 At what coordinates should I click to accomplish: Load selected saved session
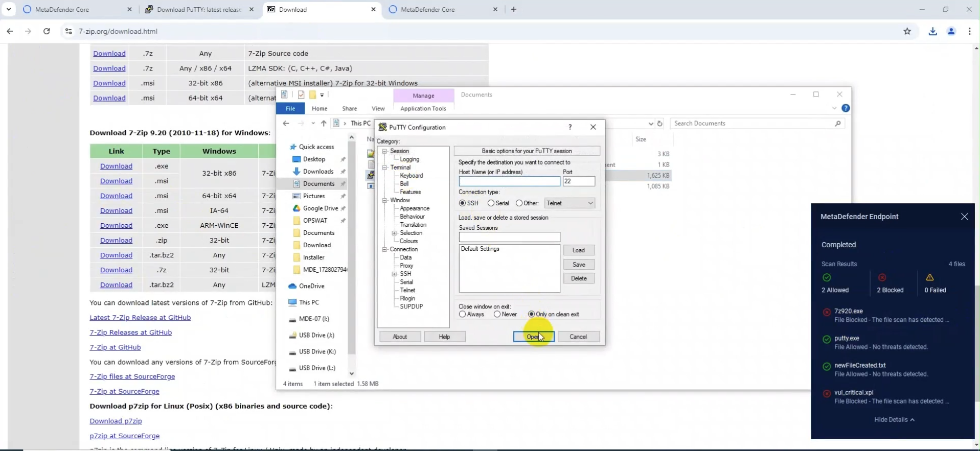[579, 250]
